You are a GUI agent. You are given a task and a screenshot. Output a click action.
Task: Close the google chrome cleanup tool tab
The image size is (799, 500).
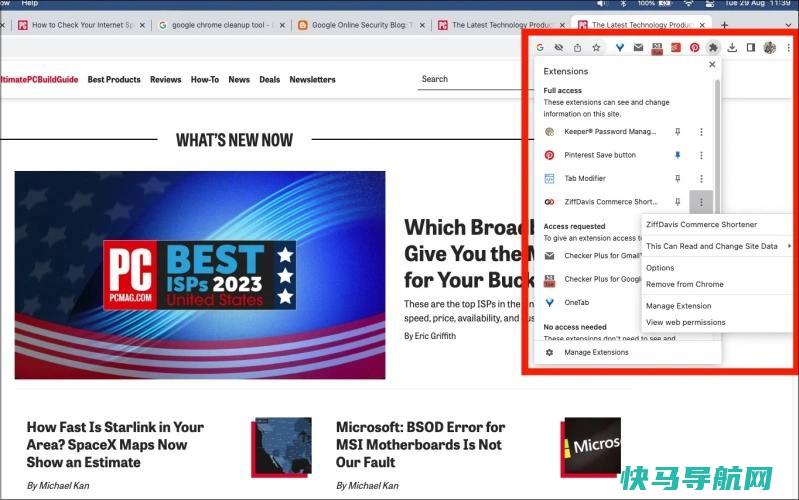pos(282,25)
